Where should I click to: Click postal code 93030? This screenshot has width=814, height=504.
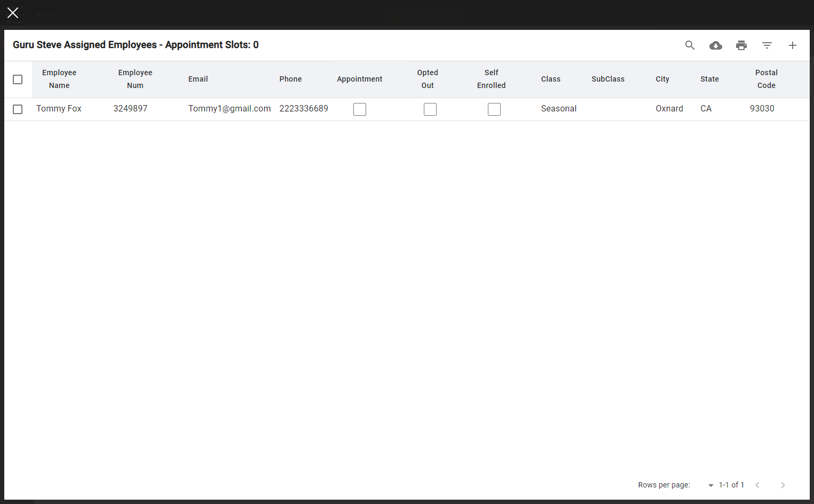click(762, 109)
